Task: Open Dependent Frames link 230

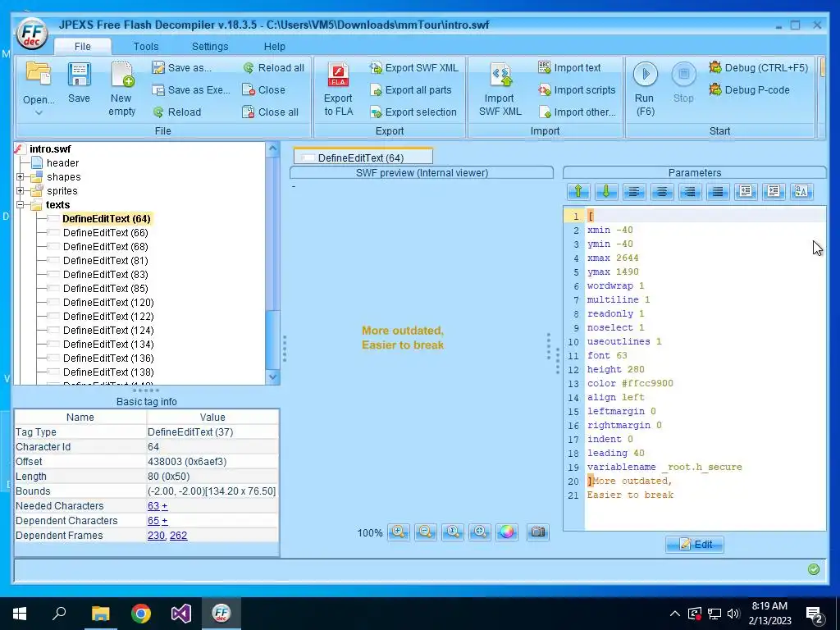Action: 156,535
